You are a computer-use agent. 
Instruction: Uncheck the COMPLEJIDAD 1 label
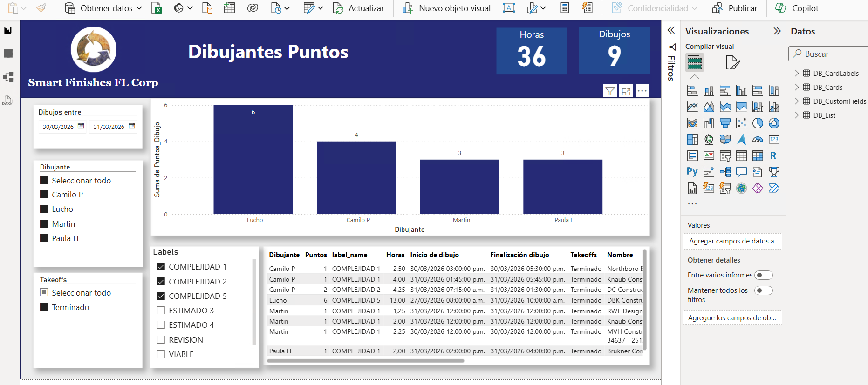coord(161,267)
